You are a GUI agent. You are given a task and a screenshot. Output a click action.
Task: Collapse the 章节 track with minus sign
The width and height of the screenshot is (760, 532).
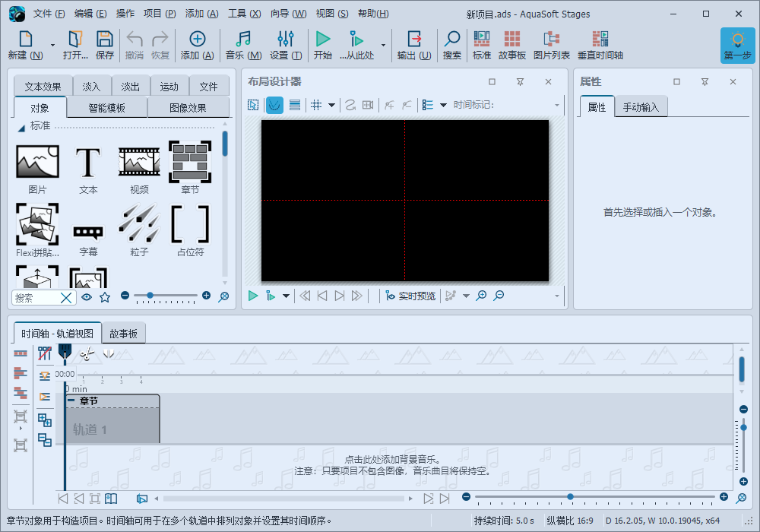71,401
